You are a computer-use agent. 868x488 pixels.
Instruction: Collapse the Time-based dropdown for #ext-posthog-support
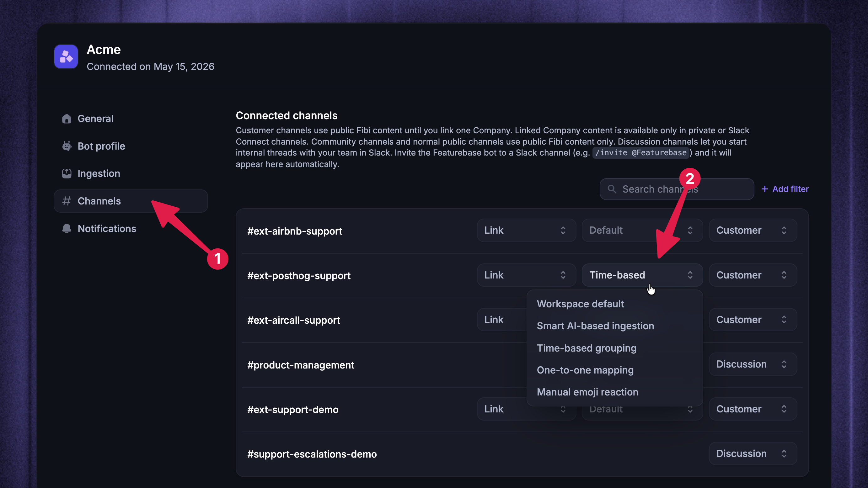642,275
